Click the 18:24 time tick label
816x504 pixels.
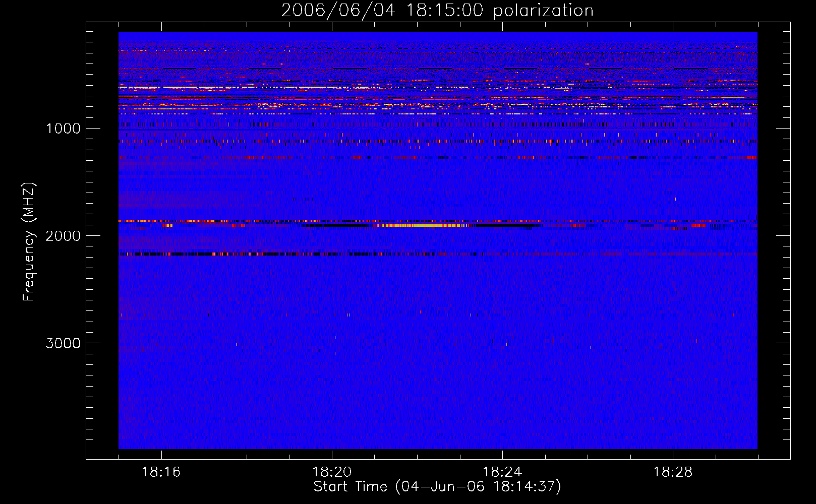pyautogui.click(x=502, y=472)
